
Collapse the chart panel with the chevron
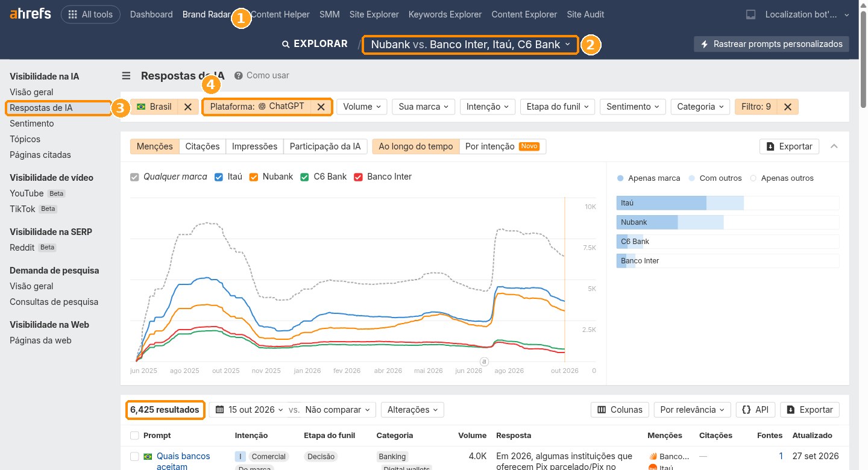pyautogui.click(x=834, y=146)
